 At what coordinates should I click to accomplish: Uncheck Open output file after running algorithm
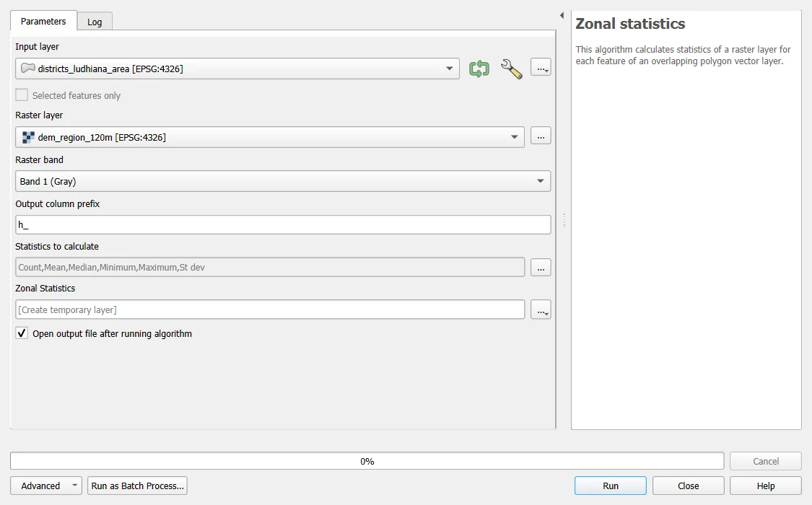click(21, 333)
